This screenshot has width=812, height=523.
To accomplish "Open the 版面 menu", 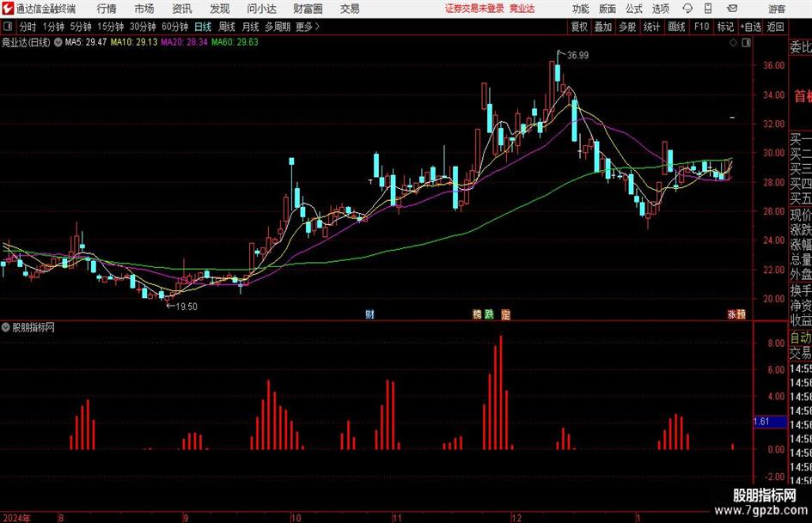I will [607, 9].
